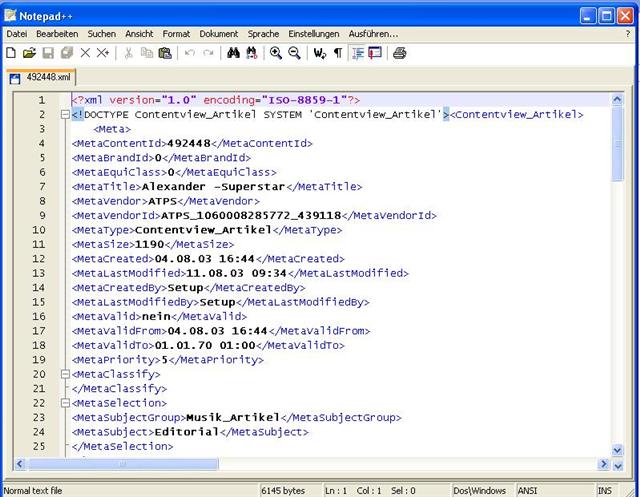Screen dimensions: 640x497
Task: Click the Dos\Windows line-ending status field
Action: pyautogui.click(x=479, y=490)
